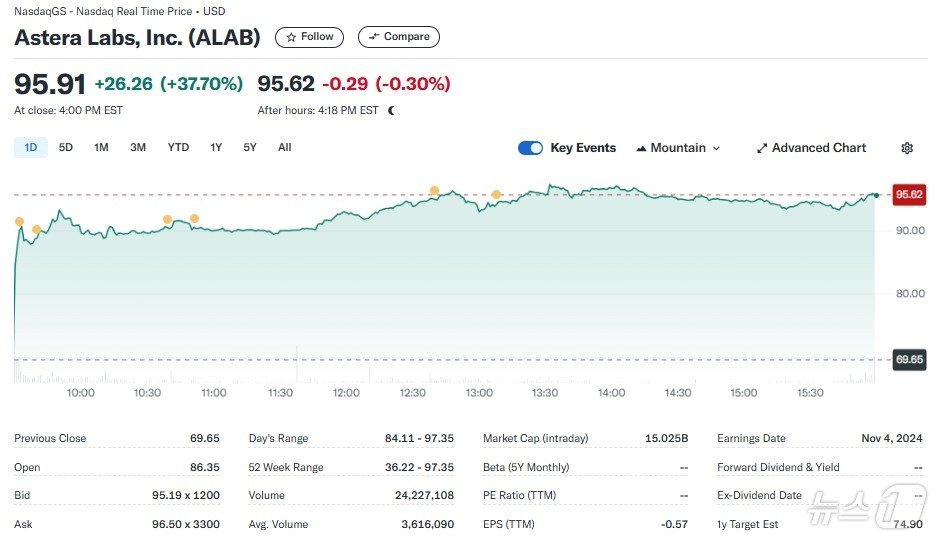Image resolution: width=937 pixels, height=541 pixels.
Task: Follow Astera Labs stock
Action: [x=310, y=37]
